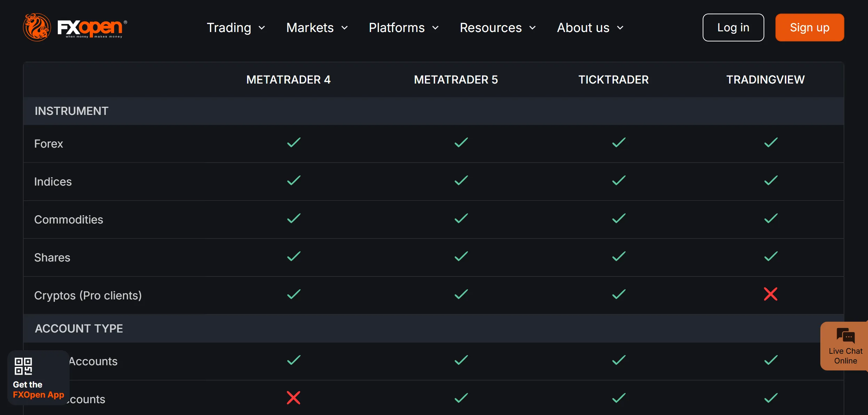Screen dimensions: 868x415
Task: Click the Indices checkmark under MetaTrader 5
Action: pos(461,181)
